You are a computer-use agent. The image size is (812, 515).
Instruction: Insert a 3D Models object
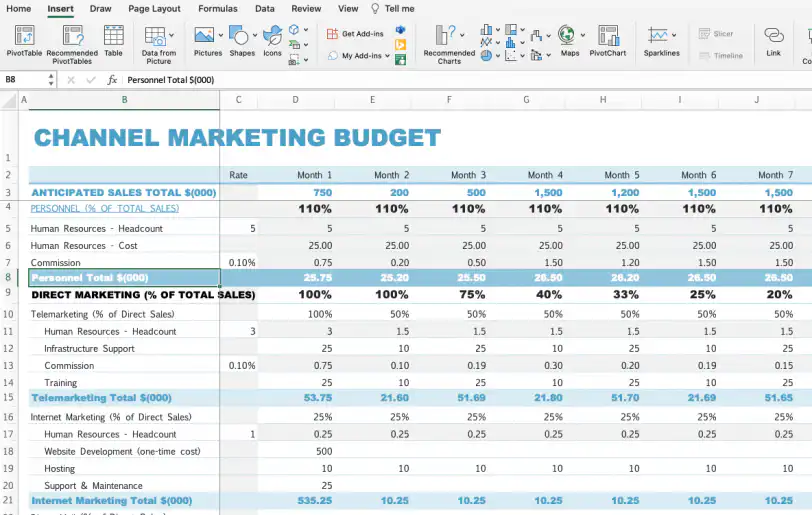tap(294, 30)
